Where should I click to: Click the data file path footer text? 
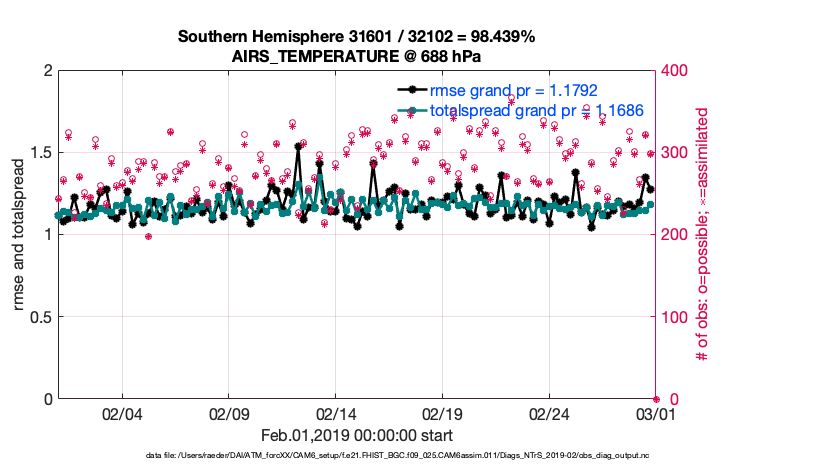click(x=397, y=456)
